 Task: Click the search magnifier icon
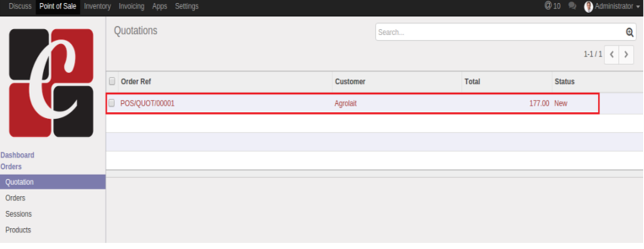(629, 32)
